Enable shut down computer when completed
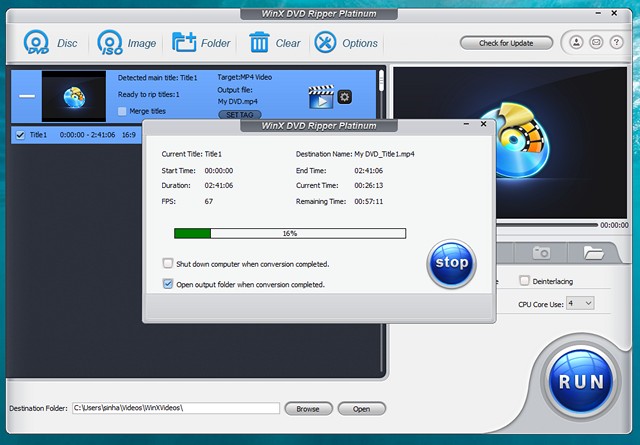640x445 pixels. [x=168, y=263]
